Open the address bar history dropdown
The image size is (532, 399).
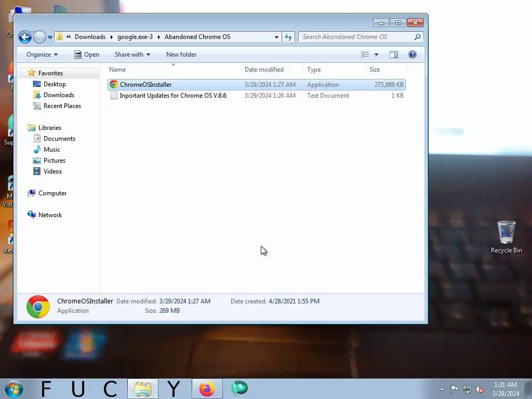[x=276, y=37]
